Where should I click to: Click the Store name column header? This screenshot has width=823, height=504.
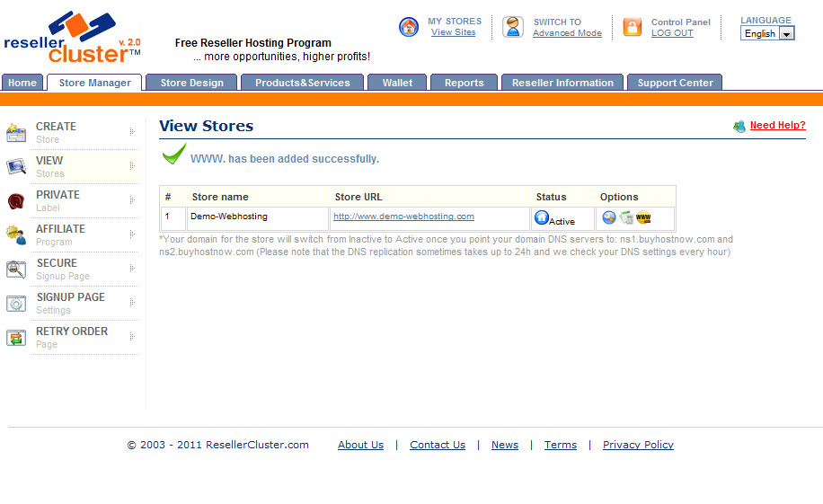click(220, 197)
